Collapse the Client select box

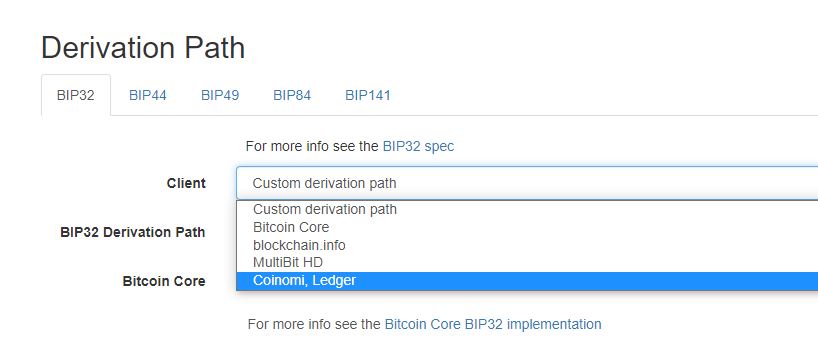(x=527, y=183)
